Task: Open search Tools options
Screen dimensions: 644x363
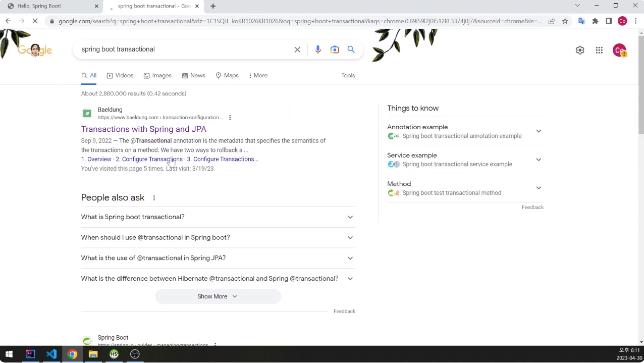Action: tap(348, 75)
